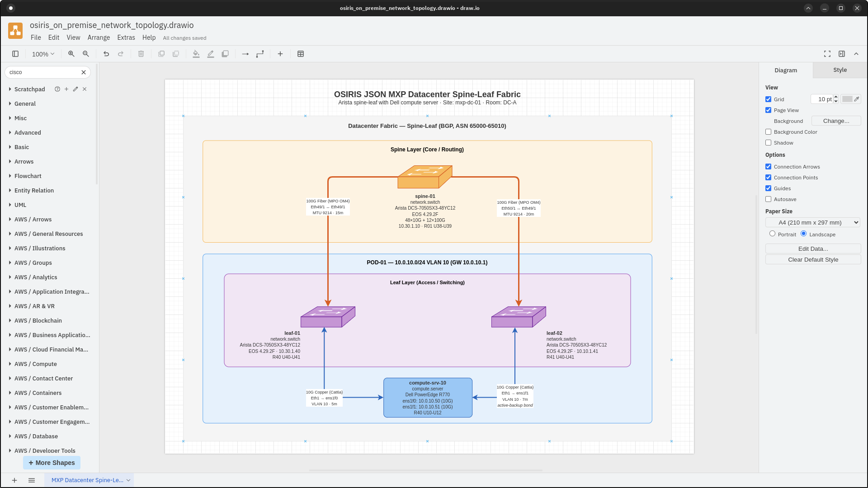Open the Extras menu
The height and width of the screenshot is (488, 868).
click(x=126, y=38)
